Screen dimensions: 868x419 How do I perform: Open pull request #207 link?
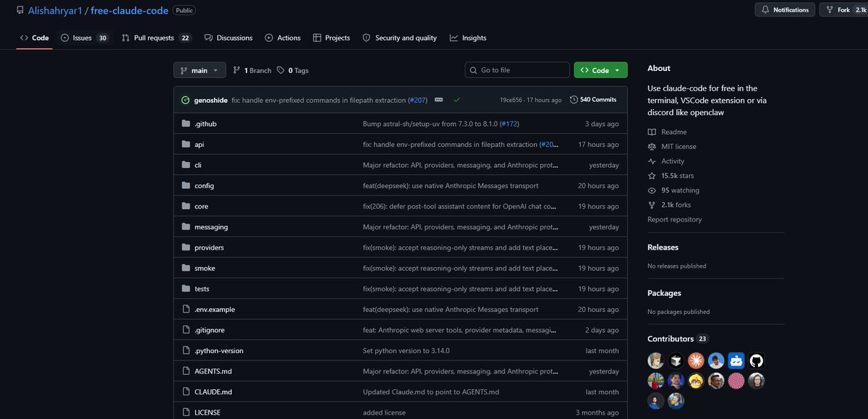417,100
